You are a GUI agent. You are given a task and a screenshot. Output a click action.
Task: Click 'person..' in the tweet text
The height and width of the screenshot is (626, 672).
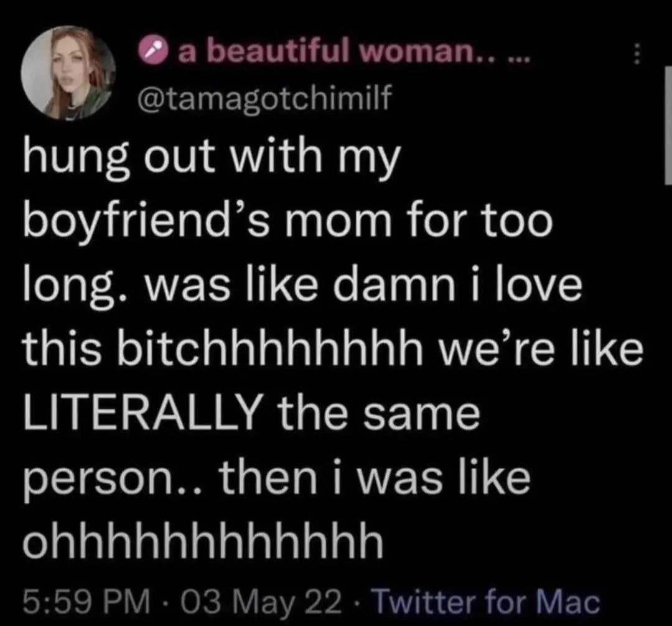[116, 479]
